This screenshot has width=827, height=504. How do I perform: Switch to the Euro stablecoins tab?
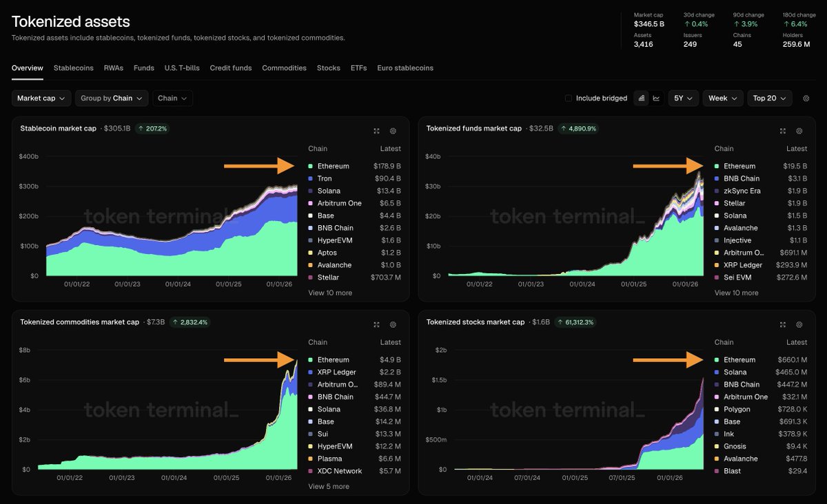(x=405, y=68)
